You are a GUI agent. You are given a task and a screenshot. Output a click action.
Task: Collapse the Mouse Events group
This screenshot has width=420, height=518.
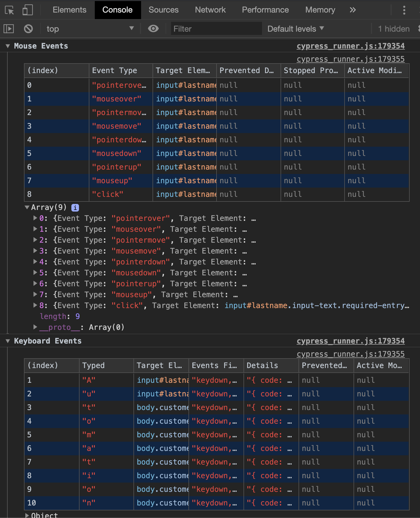[x=8, y=46]
